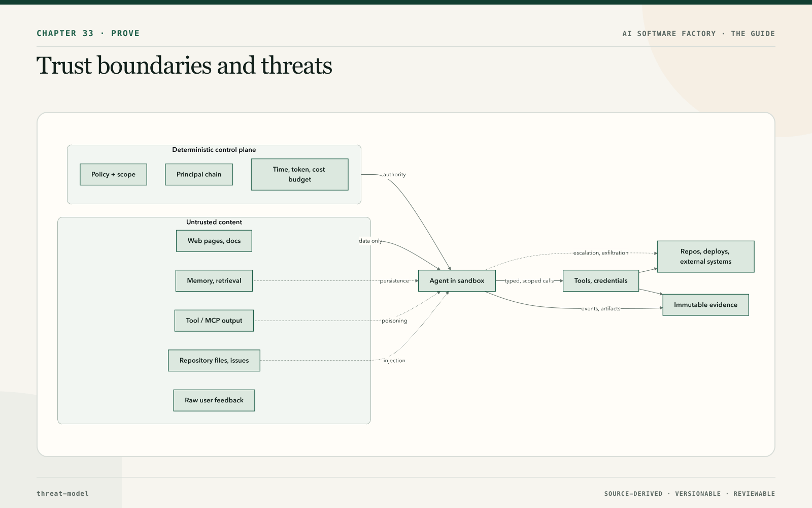Image resolution: width=812 pixels, height=508 pixels.
Task: Select the poisoning edge label
Action: (x=394, y=321)
